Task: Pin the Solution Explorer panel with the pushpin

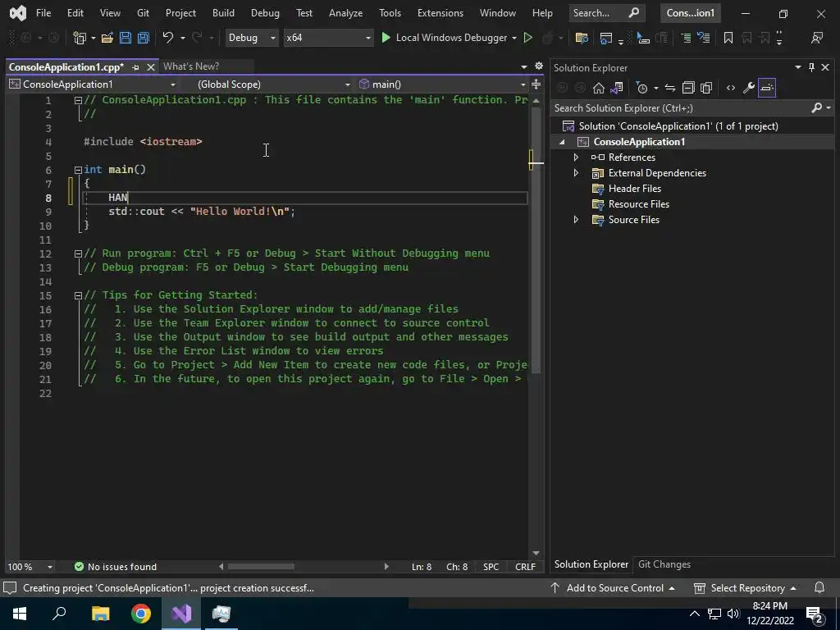Action: pyautogui.click(x=811, y=67)
